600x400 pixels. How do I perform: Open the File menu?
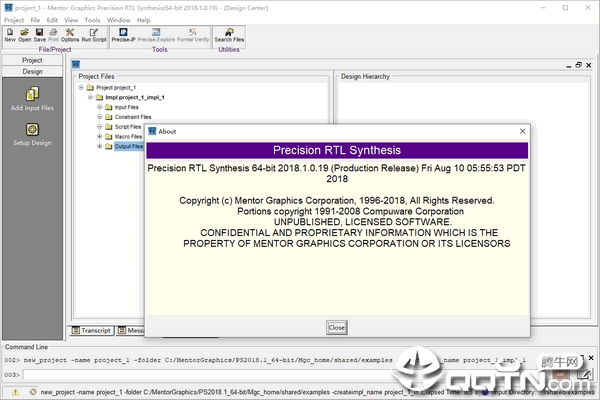point(35,20)
